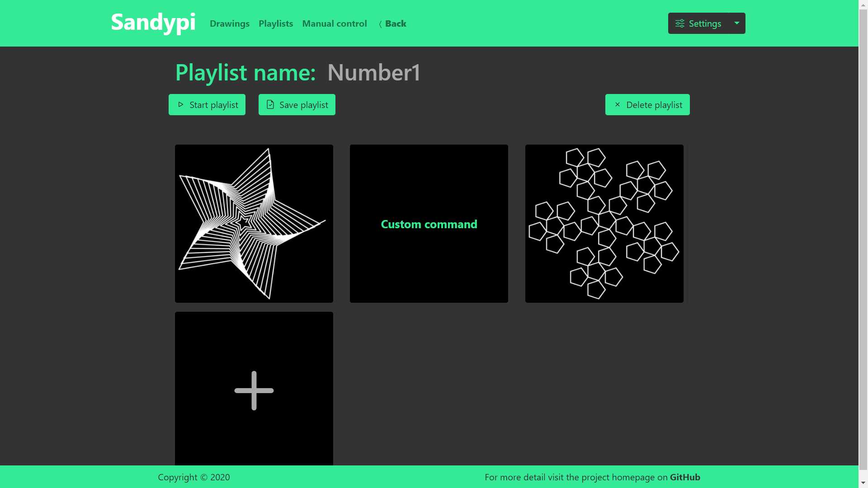Click the plus icon to add element

(x=254, y=391)
